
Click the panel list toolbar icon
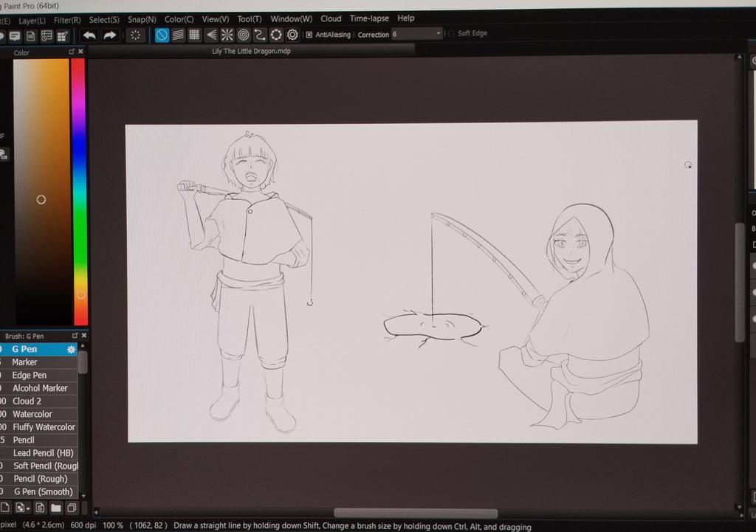click(47, 36)
